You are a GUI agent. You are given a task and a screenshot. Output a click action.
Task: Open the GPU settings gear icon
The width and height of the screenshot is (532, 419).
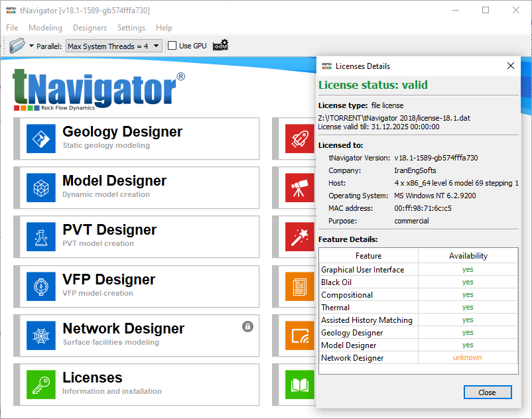(x=220, y=46)
